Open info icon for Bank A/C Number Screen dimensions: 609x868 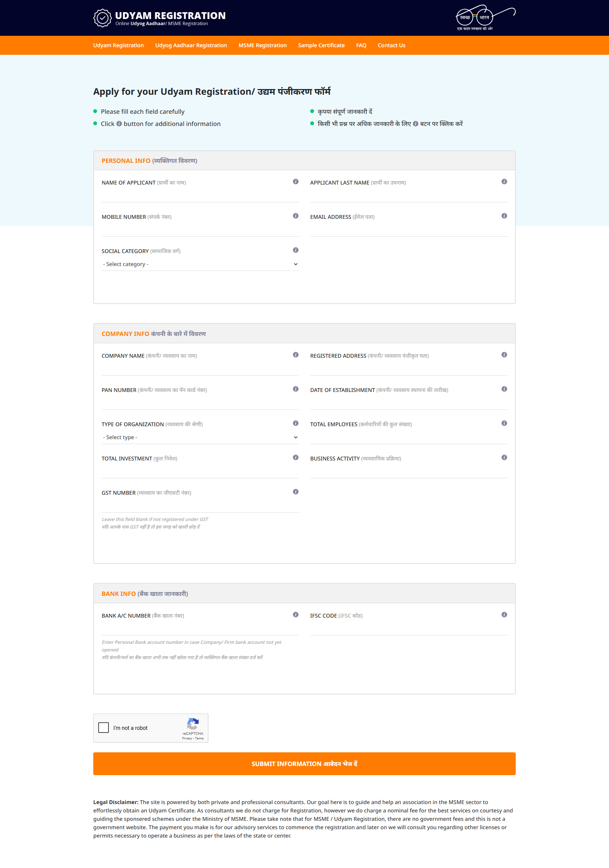pyautogui.click(x=296, y=615)
